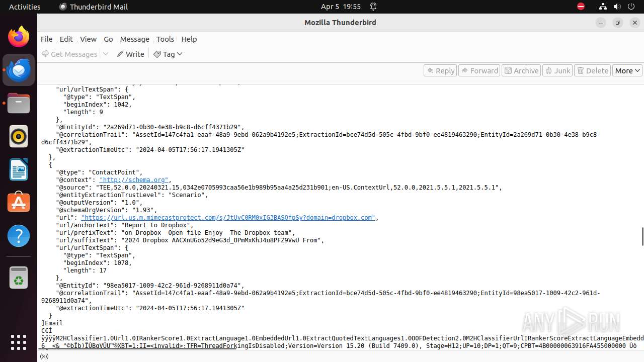Open the clock showing Apr 5 19:55
This screenshot has width=644, height=362.
click(341, 7)
